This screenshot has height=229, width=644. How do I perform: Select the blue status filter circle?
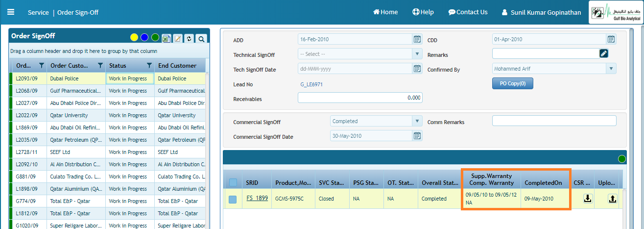144,38
